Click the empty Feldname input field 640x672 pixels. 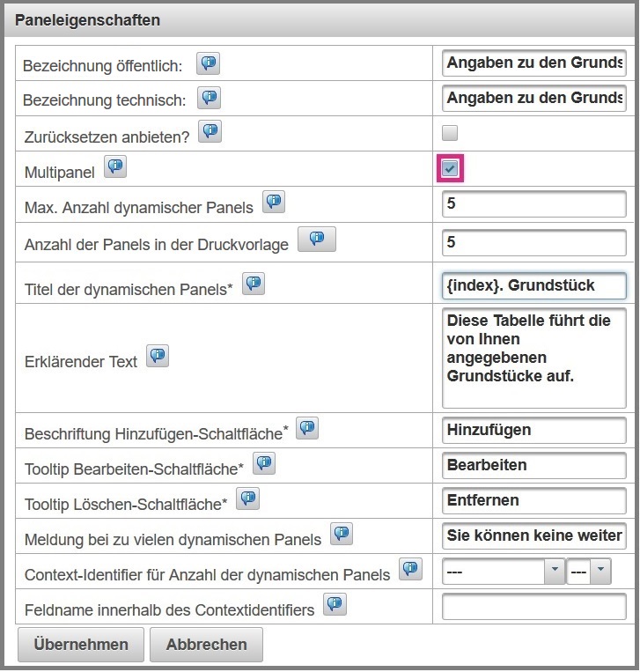533,608
